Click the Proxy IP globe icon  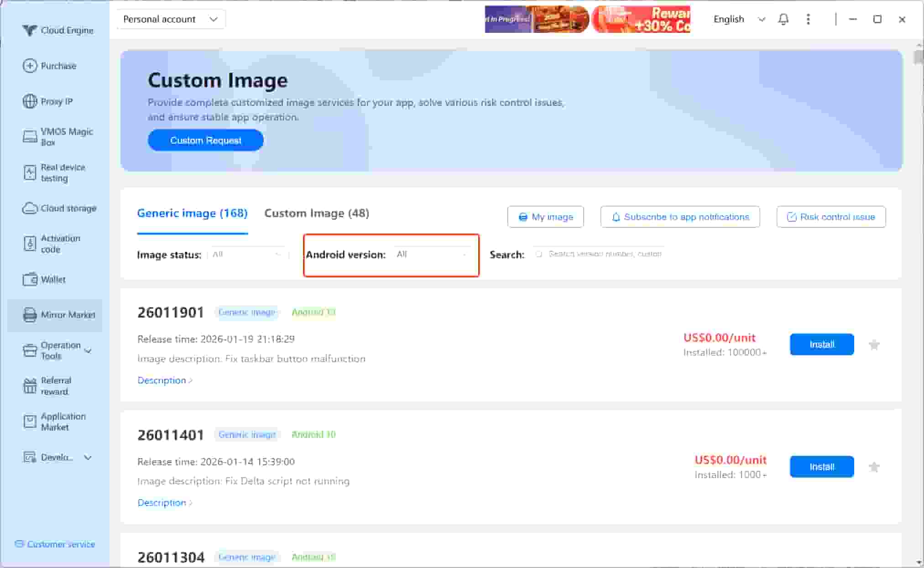tap(30, 101)
